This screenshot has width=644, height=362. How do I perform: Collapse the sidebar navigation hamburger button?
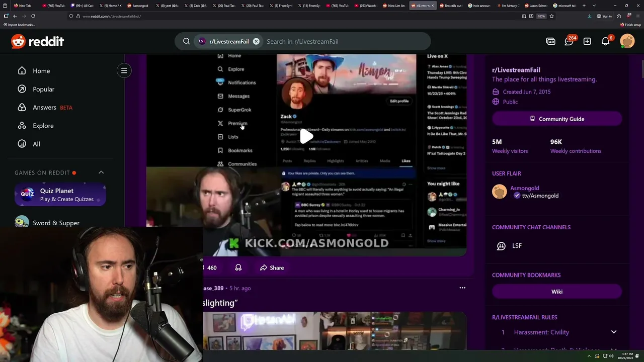[124, 70]
